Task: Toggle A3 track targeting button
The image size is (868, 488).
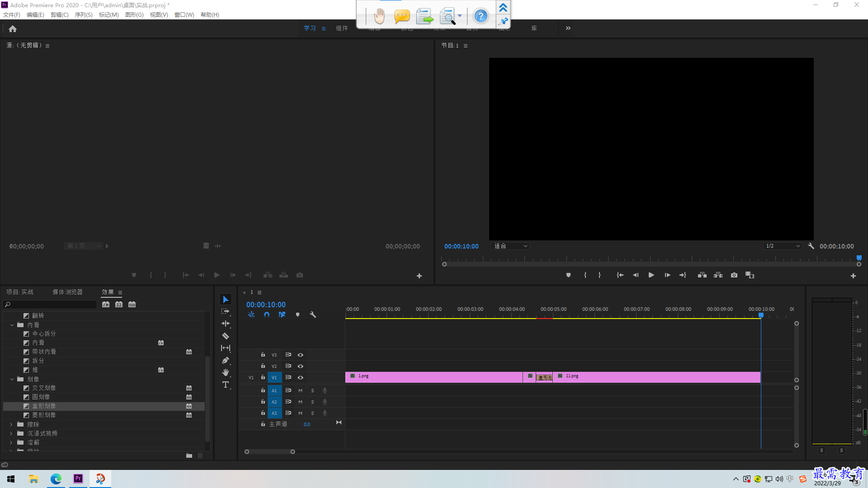Action: point(274,413)
